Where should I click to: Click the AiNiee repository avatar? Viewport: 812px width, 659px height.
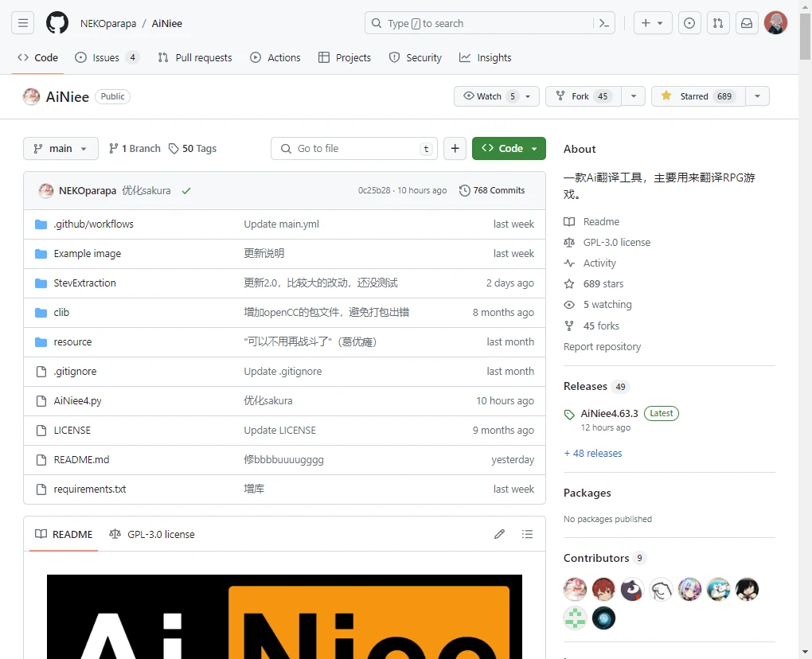32,96
